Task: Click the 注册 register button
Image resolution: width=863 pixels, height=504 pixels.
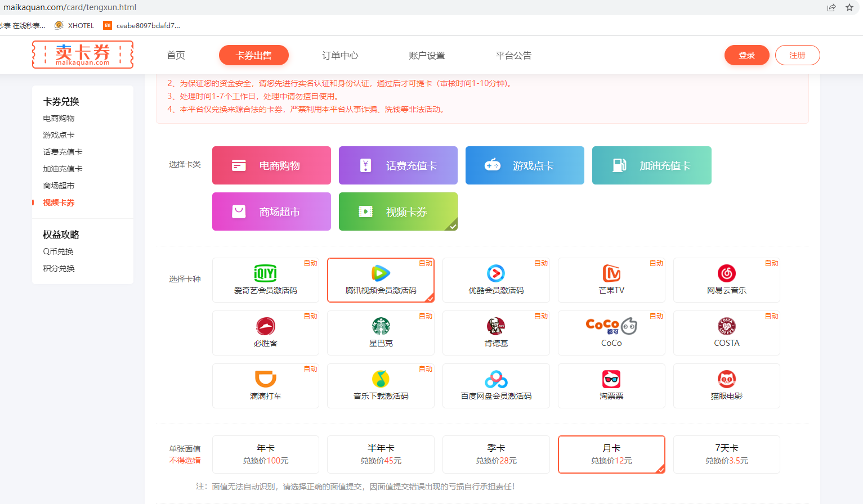Action: coord(797,55)
